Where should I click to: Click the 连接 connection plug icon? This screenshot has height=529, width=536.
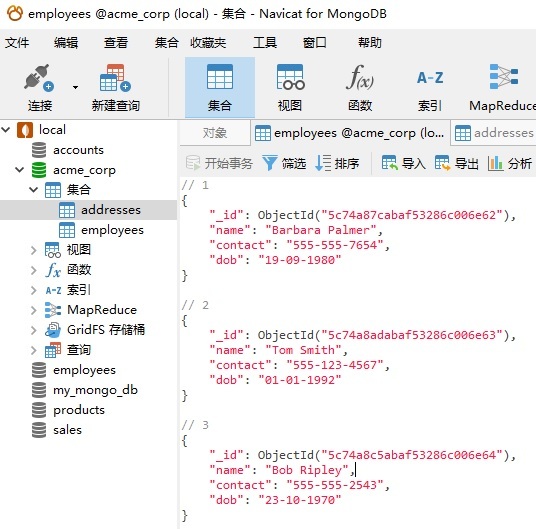(x=39, y=78)
